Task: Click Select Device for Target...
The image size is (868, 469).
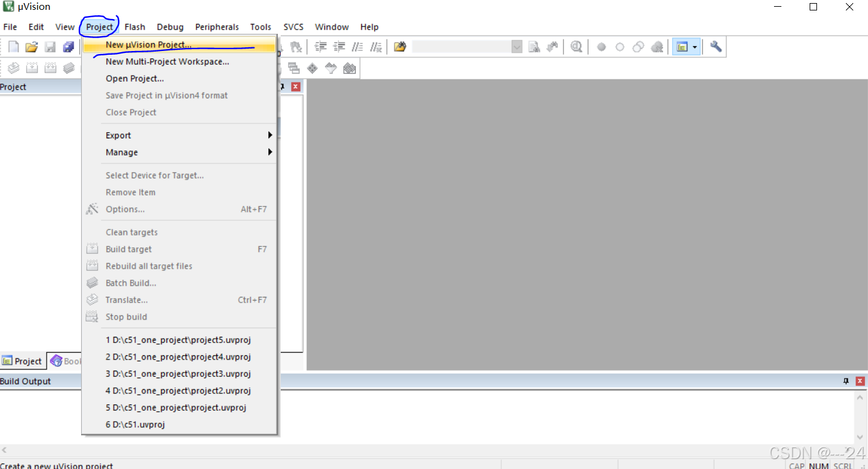Action: click(179, 175)
